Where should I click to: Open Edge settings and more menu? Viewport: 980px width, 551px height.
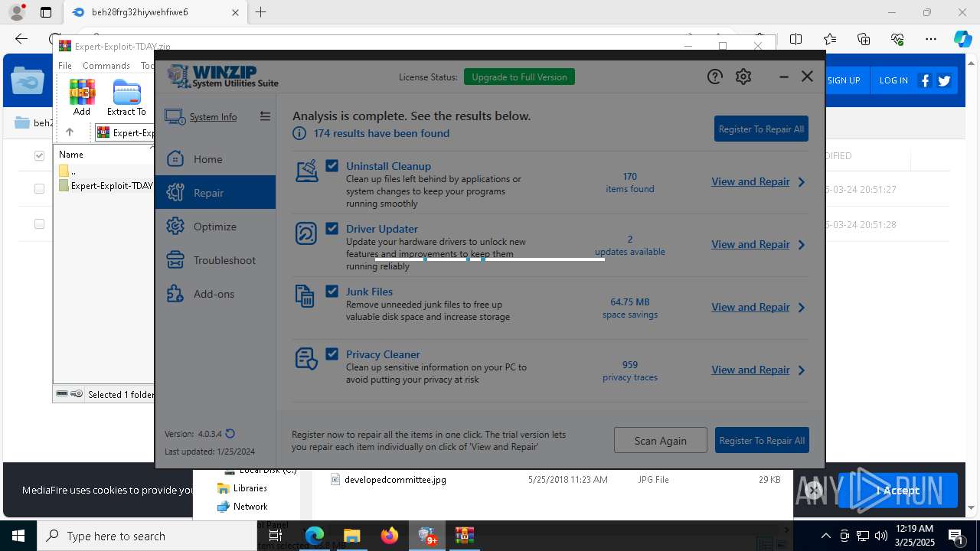[x=931, y=39]
